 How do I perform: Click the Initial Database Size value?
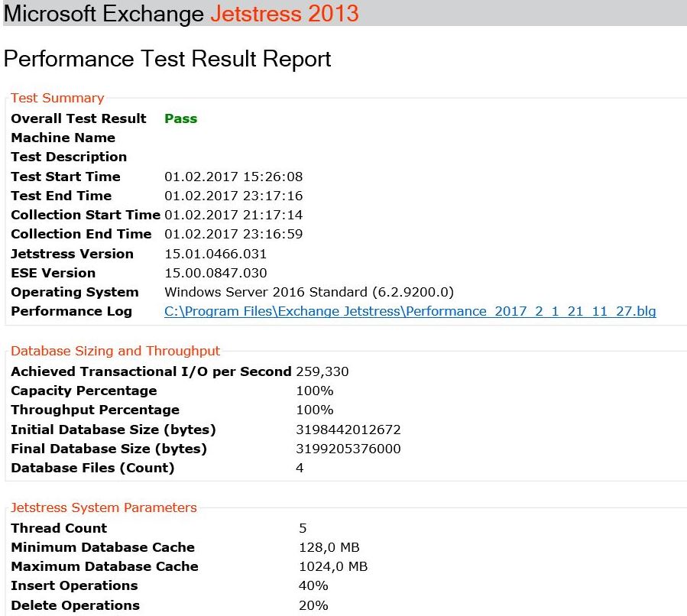click(x=348, y=430)
